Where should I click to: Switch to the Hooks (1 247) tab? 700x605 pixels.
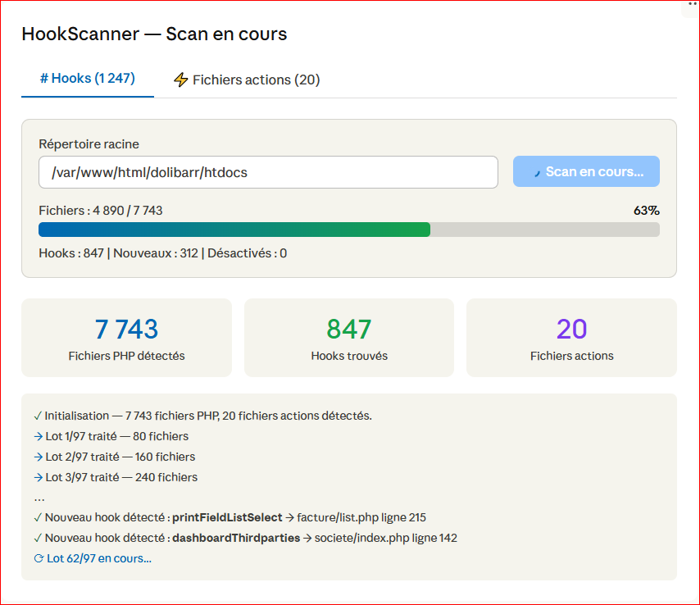88,79
